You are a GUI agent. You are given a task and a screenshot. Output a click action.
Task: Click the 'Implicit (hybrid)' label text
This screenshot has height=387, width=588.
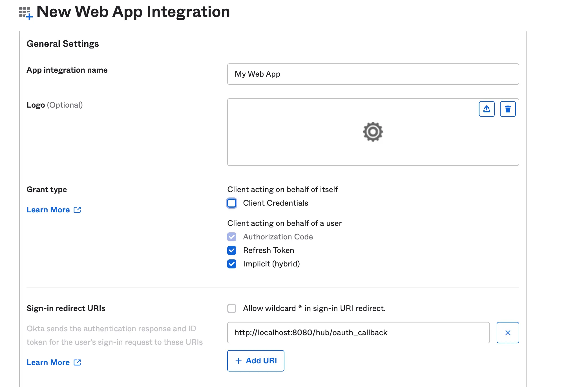point(271,264)
